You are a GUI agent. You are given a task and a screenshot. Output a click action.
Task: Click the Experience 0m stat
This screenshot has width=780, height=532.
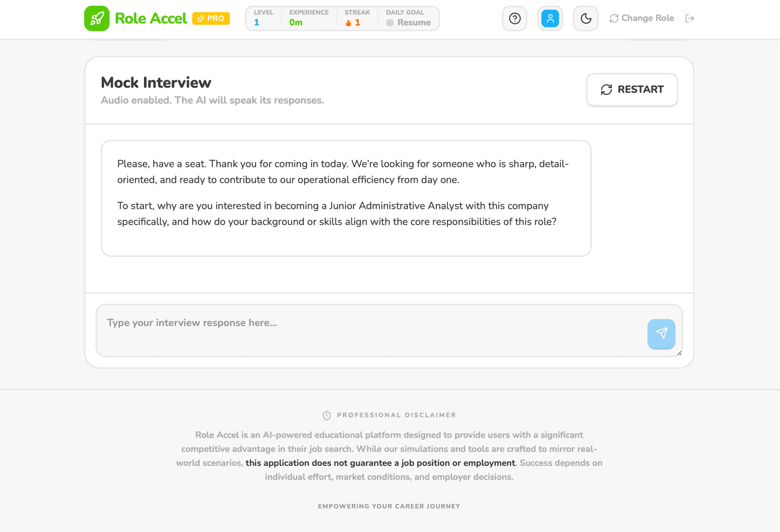coord(308,18)
